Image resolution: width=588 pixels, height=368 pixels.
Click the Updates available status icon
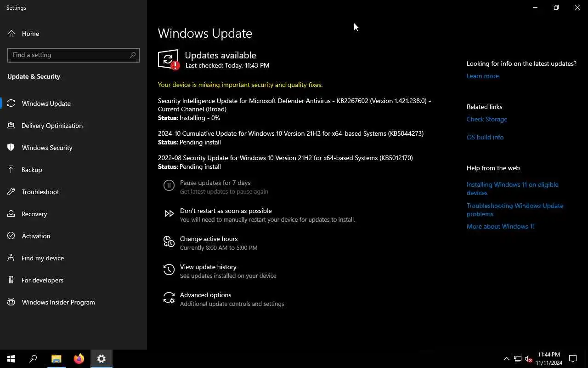click(169, 60)
